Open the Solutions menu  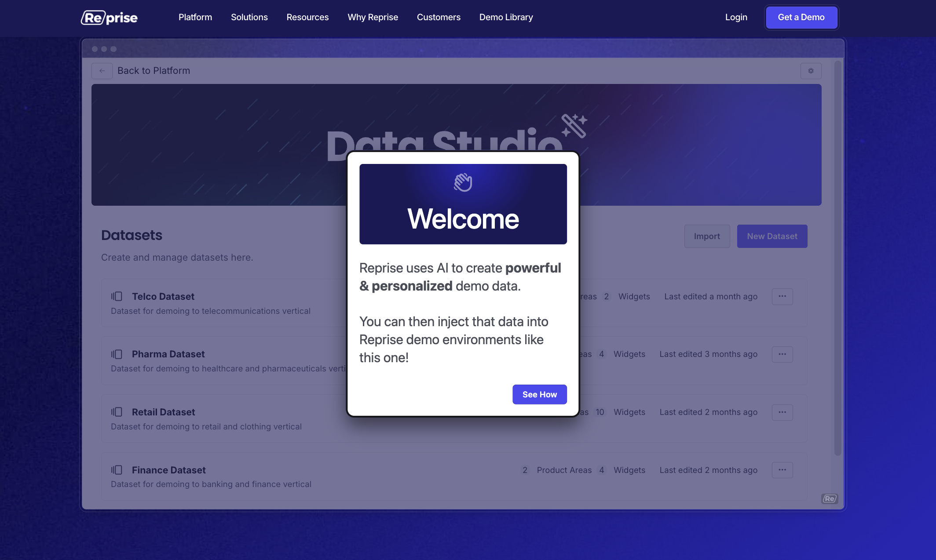tap(249, 17)
